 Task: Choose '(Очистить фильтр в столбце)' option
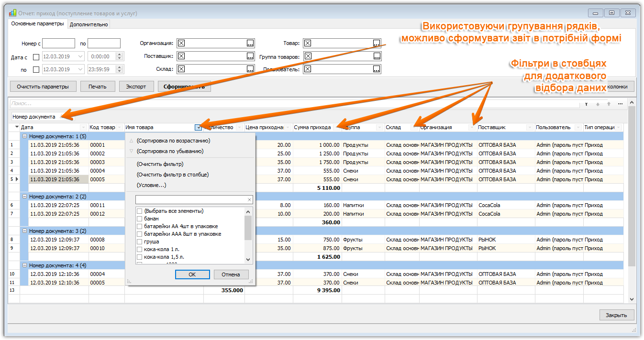pos(173,175)
